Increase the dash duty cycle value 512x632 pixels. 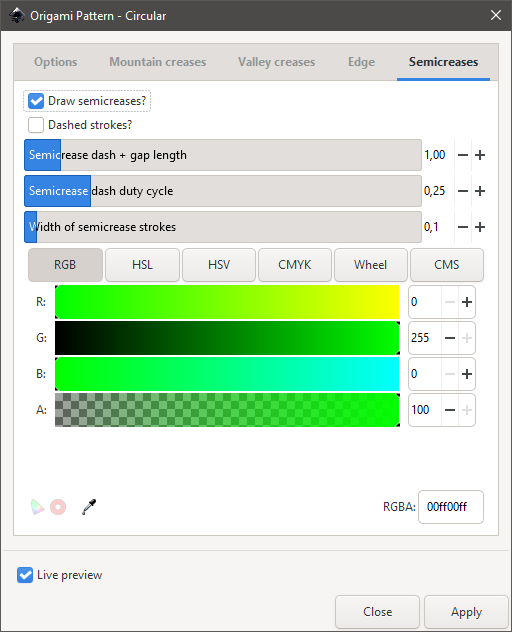coord(480,191)
